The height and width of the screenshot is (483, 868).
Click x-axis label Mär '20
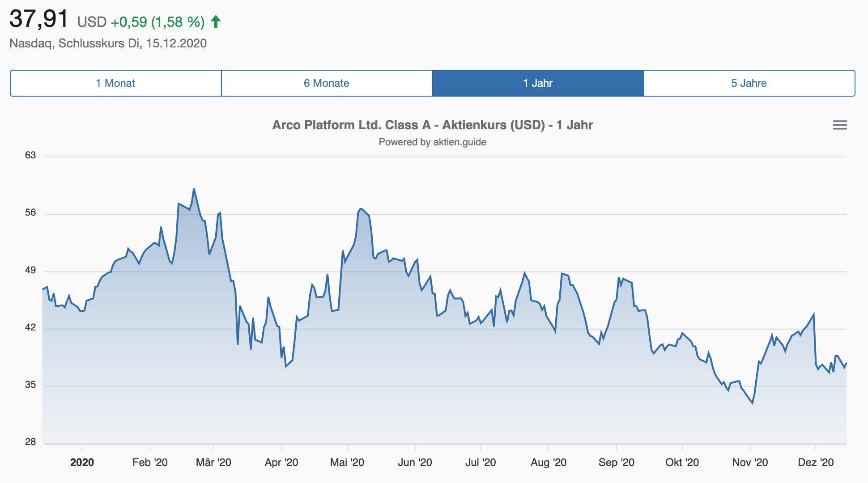point(213,462)
